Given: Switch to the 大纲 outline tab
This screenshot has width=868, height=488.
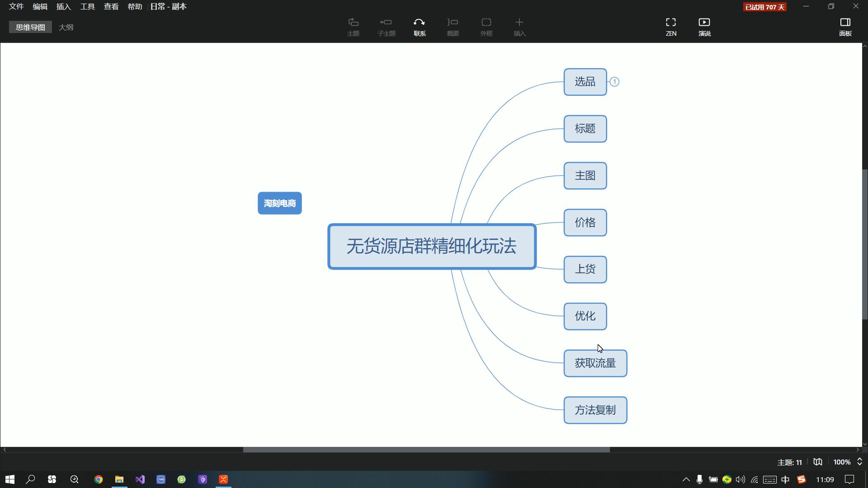Looking at the screenshot, I should click(66, 27).
